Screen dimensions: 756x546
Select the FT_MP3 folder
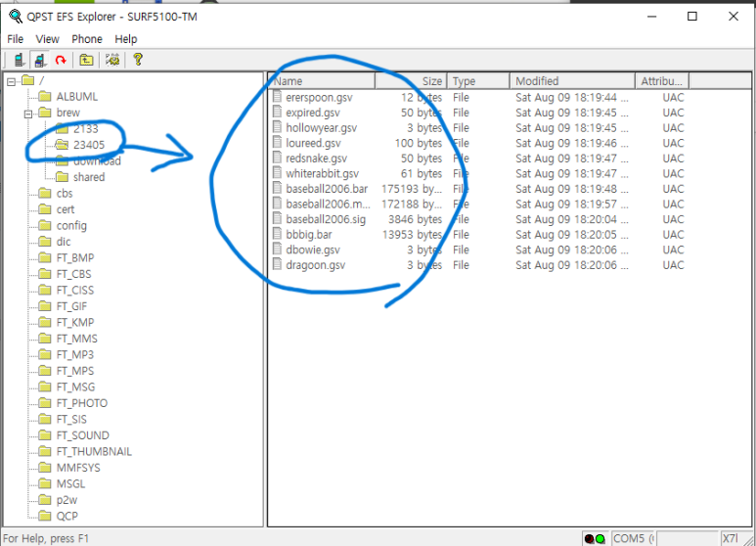pos(75,354)
